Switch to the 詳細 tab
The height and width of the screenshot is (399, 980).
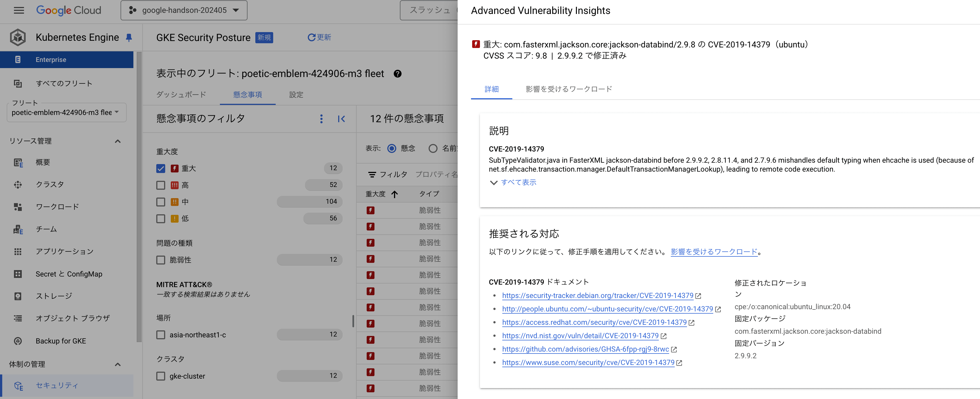click(491, 89)
